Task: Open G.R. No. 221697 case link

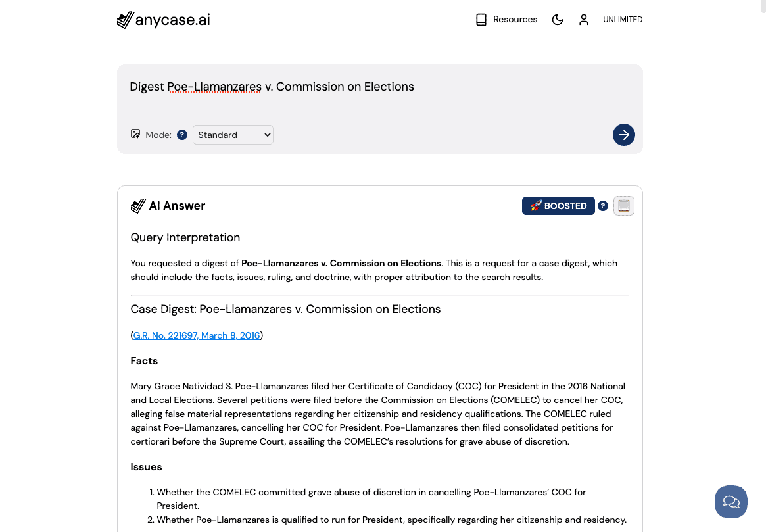Action: [197, 335]
